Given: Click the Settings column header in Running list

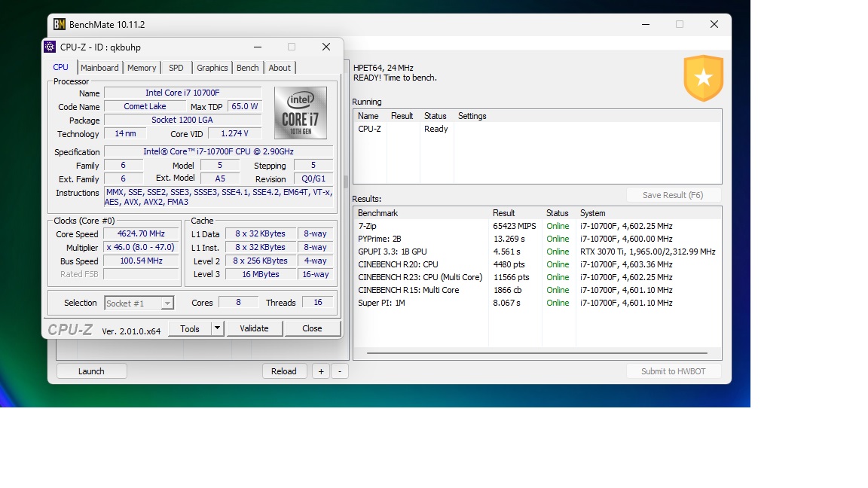Looking at the screenshot, I should (x=472, y=116).
